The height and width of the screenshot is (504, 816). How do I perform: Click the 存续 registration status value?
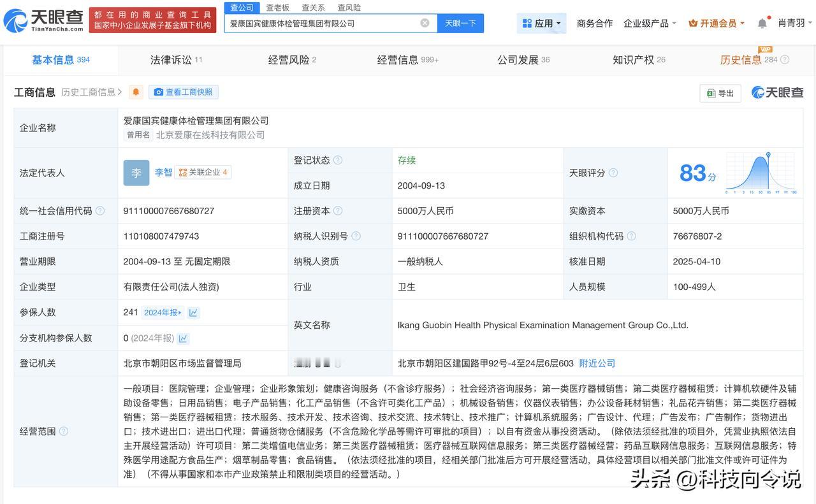point(407,160)
